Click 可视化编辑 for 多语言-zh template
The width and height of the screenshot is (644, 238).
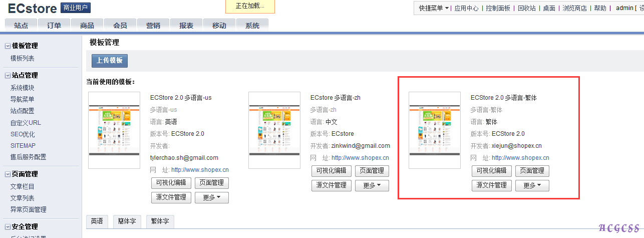pos(332,171)
